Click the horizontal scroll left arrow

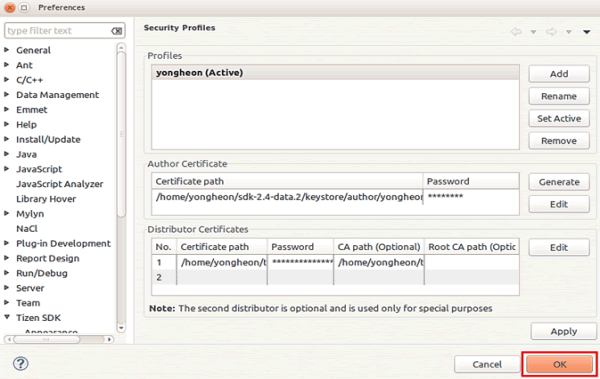[9, 339]
